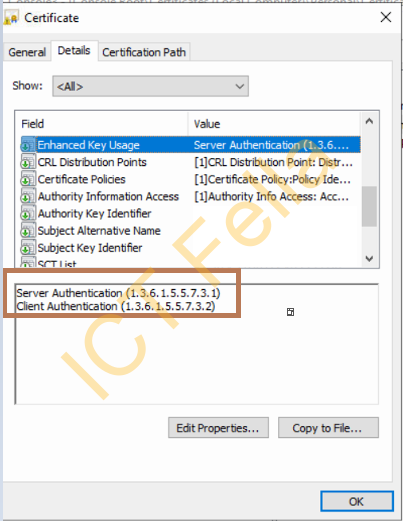
Task: Click the Subject Key Identifier field icon
Action: [28, 248]
